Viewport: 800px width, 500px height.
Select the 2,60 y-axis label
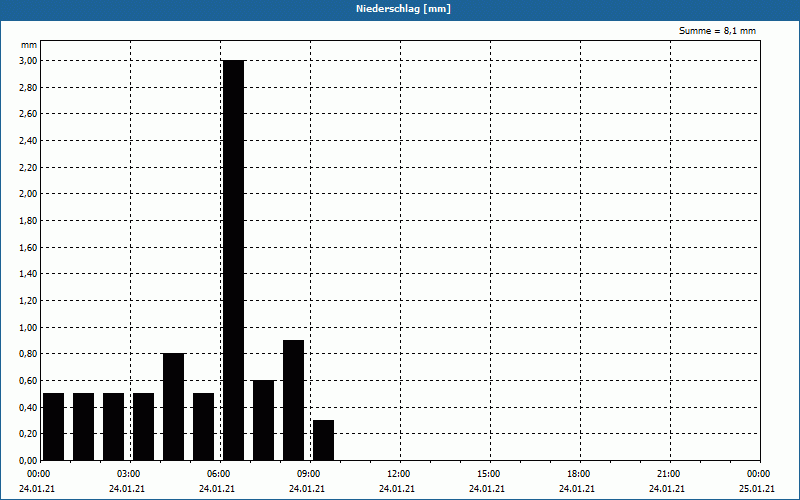point(28,114)
